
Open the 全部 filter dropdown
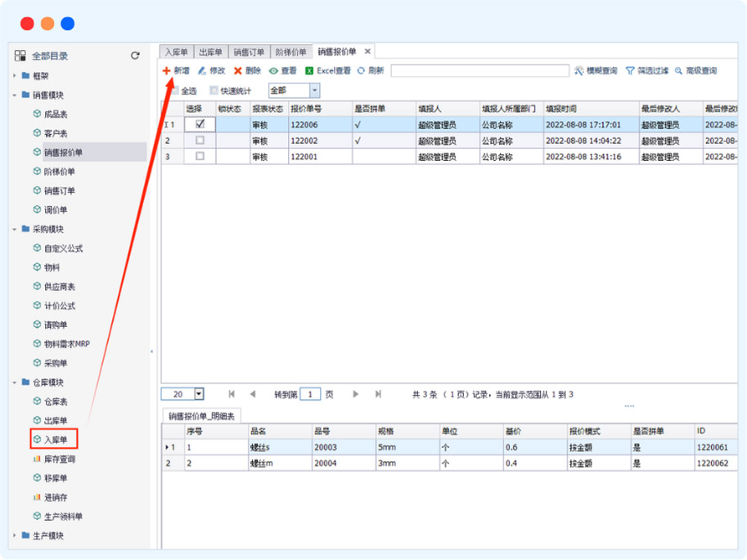tap(314, 91)
